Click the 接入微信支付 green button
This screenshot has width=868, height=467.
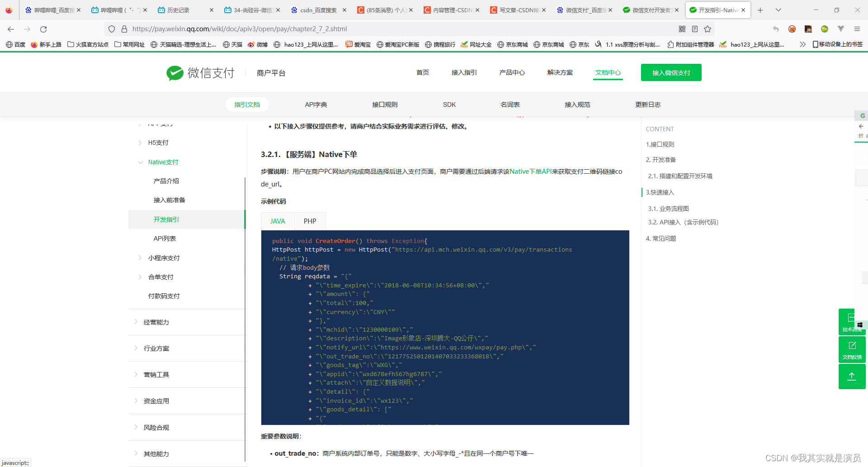pyautogui.click(x=671, y=72)
